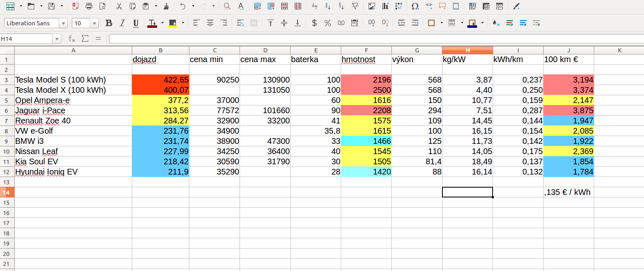Toggle Center Horizontally alignment

210,23
